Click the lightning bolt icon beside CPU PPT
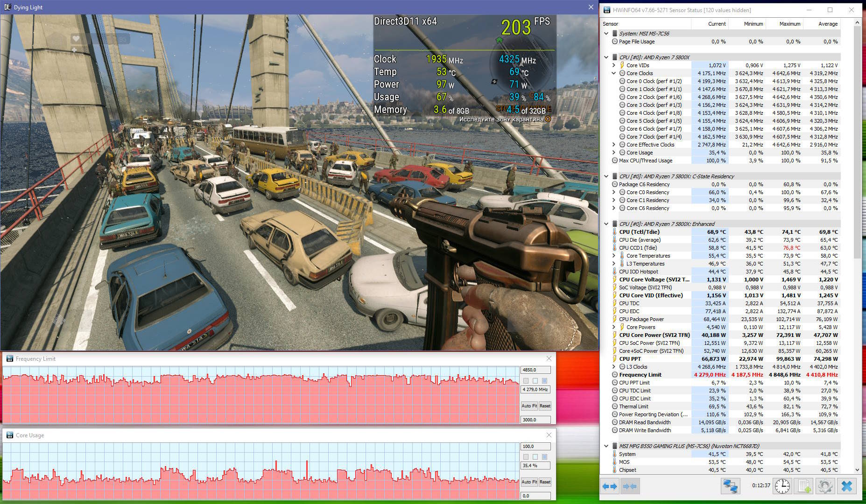The height and width of the screenshot is (504, 866). click(615, 359)
